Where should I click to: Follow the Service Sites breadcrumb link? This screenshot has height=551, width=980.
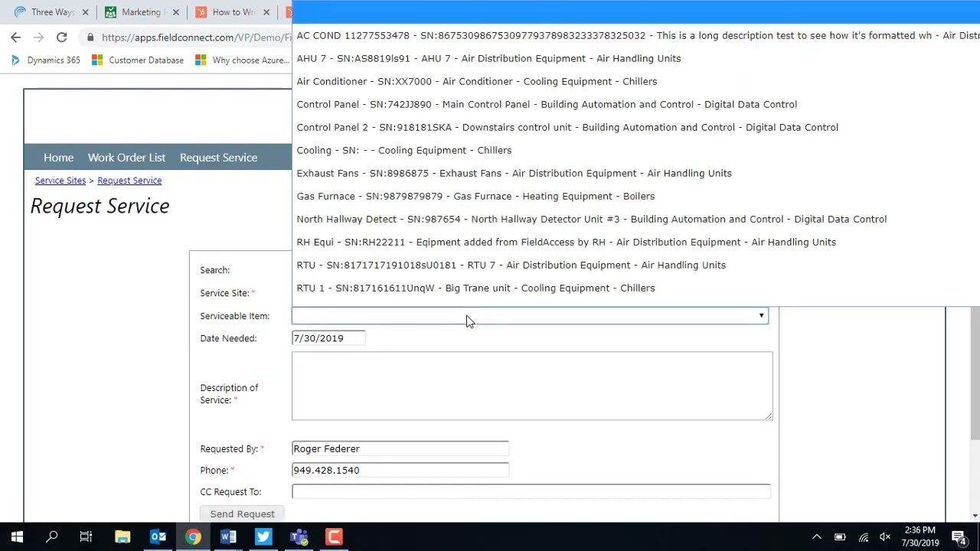pyautogui.click(x=60, y=181)
